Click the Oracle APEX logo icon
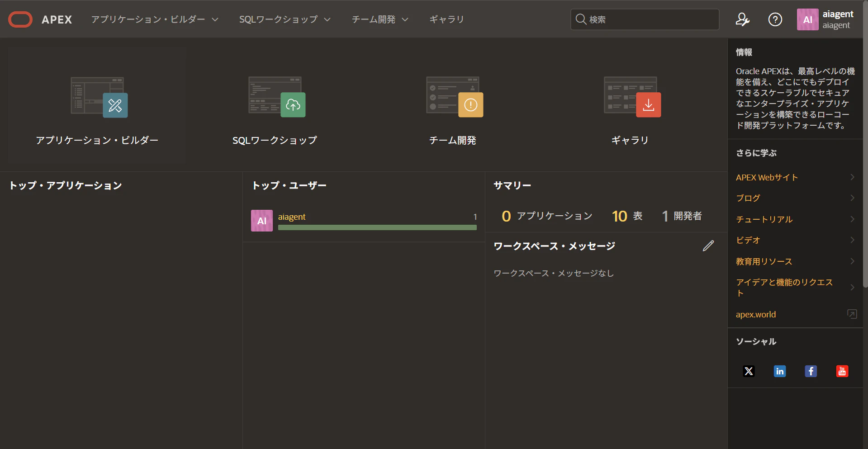 (x=20, y=19)
